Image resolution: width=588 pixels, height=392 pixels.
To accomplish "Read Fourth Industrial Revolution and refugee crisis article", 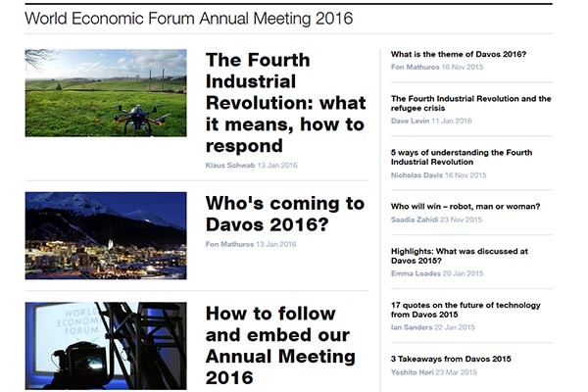I will (470, 104).
